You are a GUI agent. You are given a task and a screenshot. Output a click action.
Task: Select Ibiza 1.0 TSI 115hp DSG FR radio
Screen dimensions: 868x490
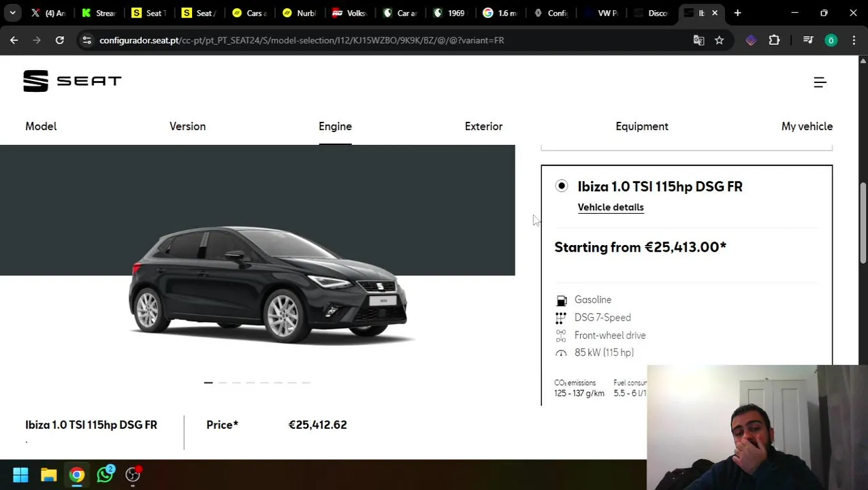pos(561,186)
